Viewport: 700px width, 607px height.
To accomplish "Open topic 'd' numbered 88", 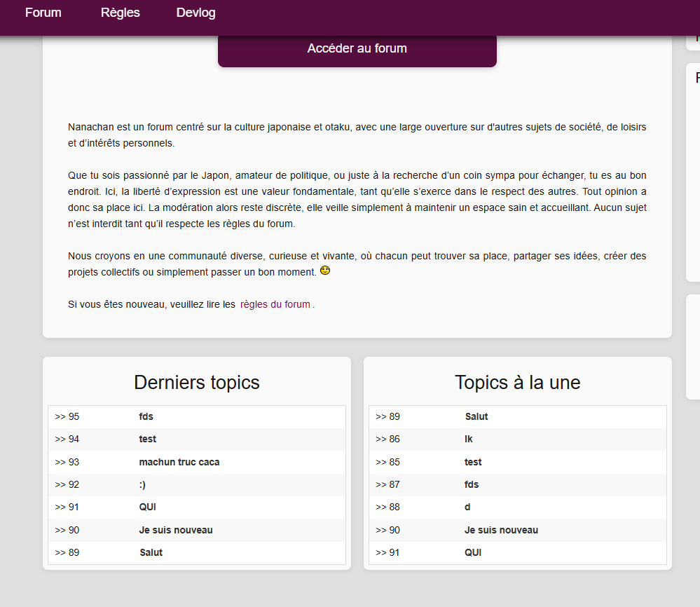I will [467, 507].
